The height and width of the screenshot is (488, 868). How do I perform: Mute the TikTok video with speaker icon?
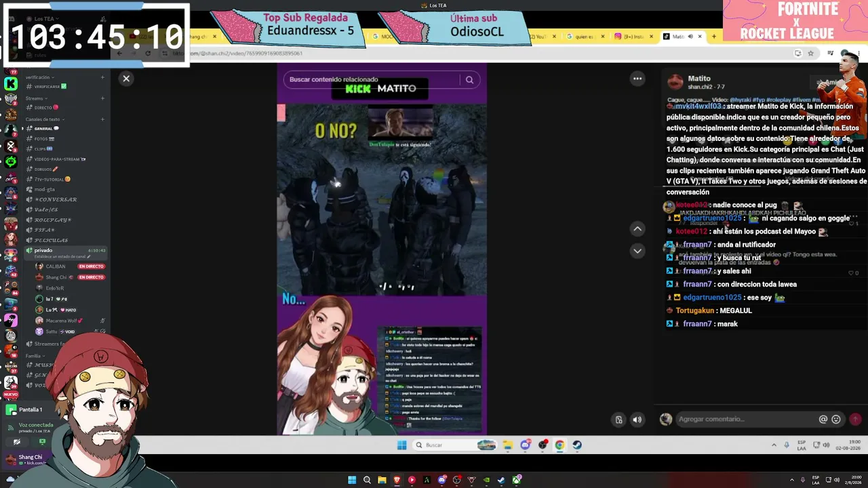pos(637,420)
